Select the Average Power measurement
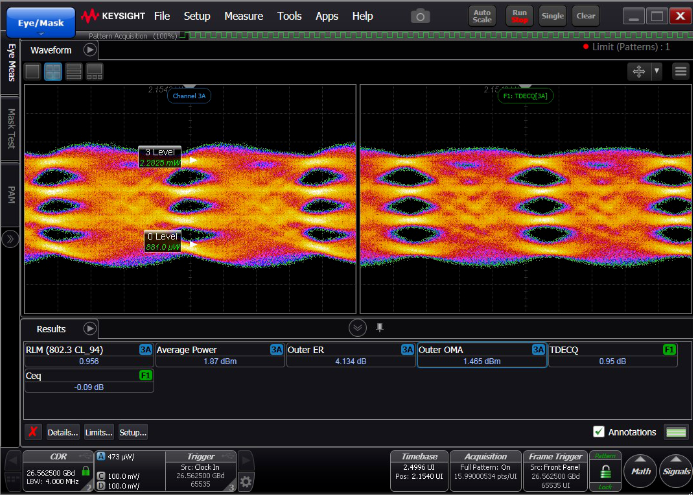693x495 pixels. pyautogui.click(x=220, y=355)
